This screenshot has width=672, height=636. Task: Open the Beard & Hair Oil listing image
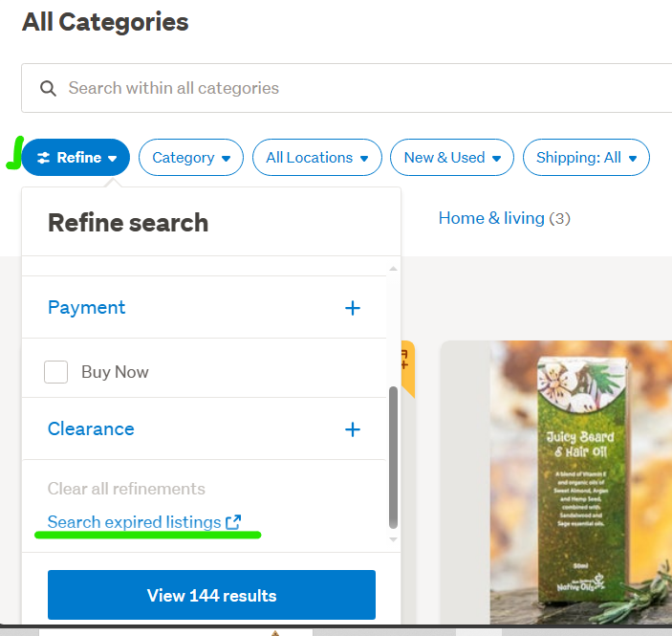(574, 478)
